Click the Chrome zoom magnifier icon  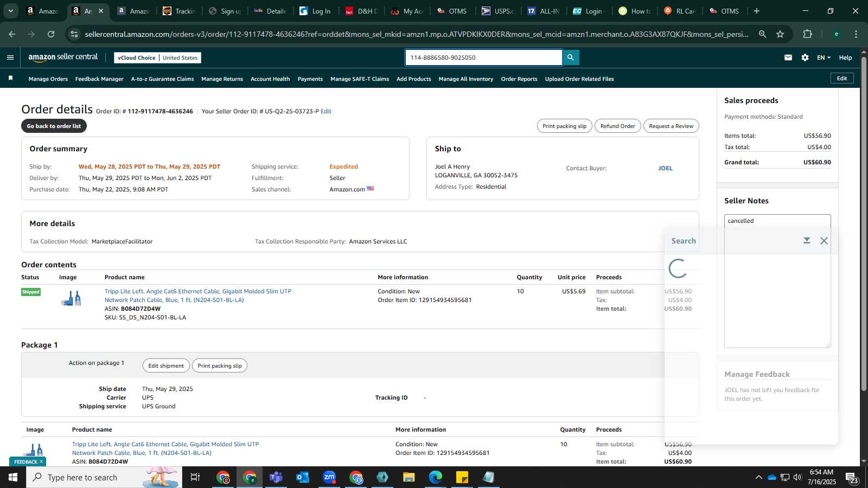pos(762,34)
